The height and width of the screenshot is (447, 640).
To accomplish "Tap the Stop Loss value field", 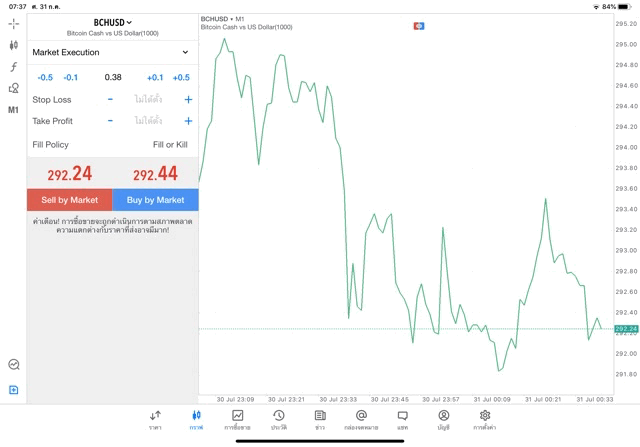I will pyautogui.click(x=149, y=99).
